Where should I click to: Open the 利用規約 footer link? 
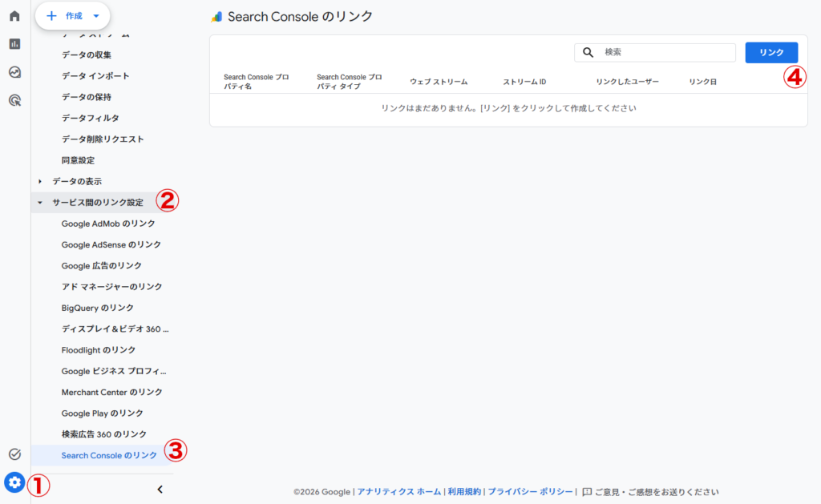[464, 492]
